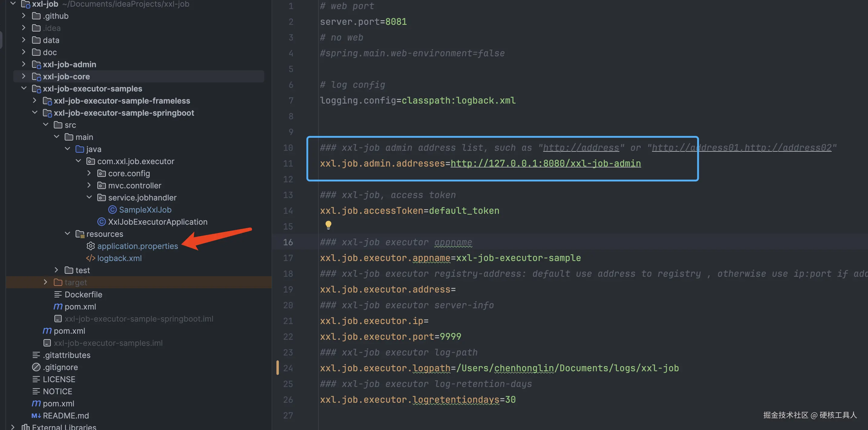Select the xxl-job-core module

[x=66, y=77]
